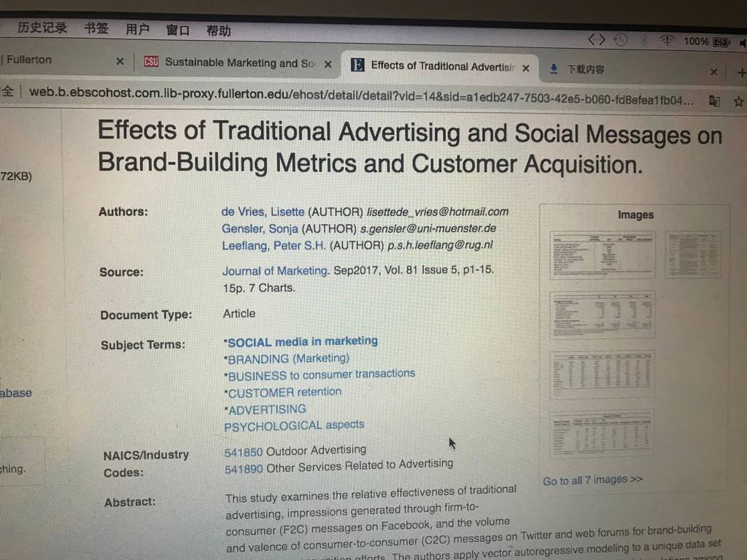
Task: Open NAICS code 541890 link
Action: (x=244, y=469)
